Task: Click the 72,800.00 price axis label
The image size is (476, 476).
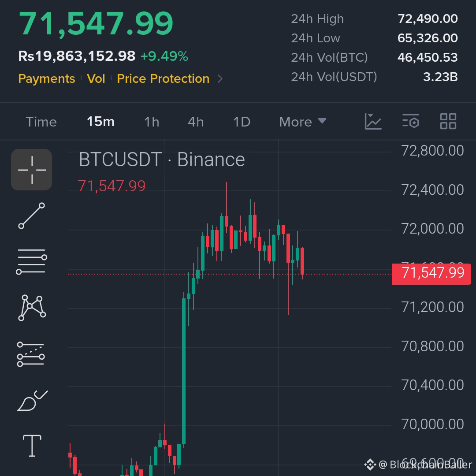Action: click(432, 151)
